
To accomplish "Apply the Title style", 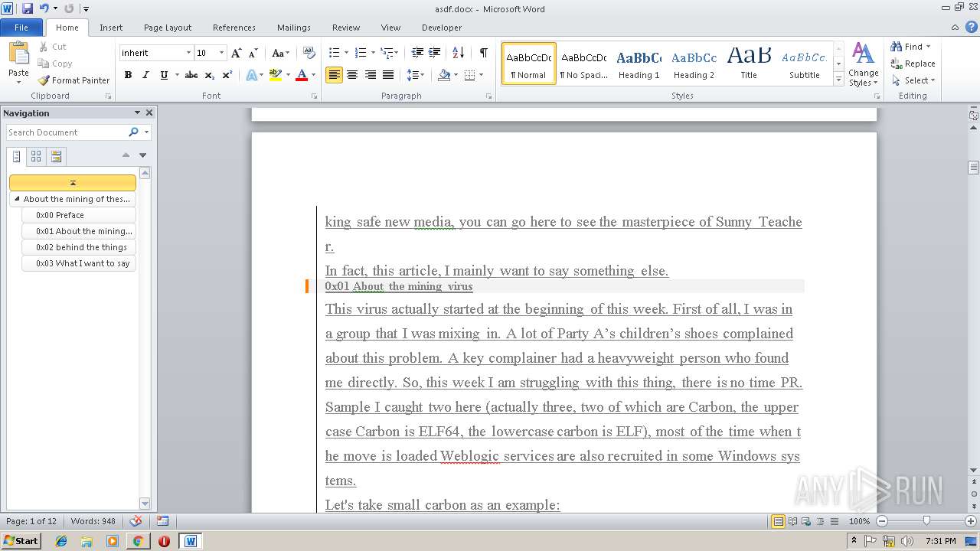I will [749, 64].
